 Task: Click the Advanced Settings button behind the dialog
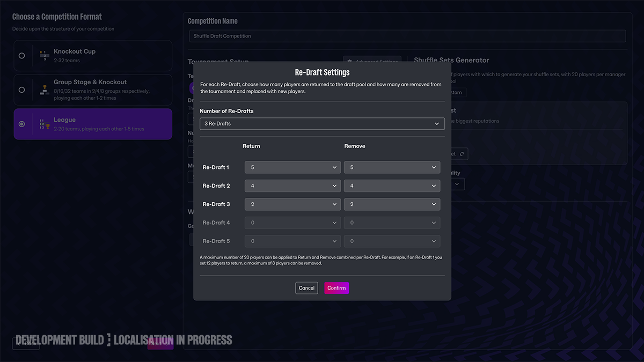(x=372, y=62)
